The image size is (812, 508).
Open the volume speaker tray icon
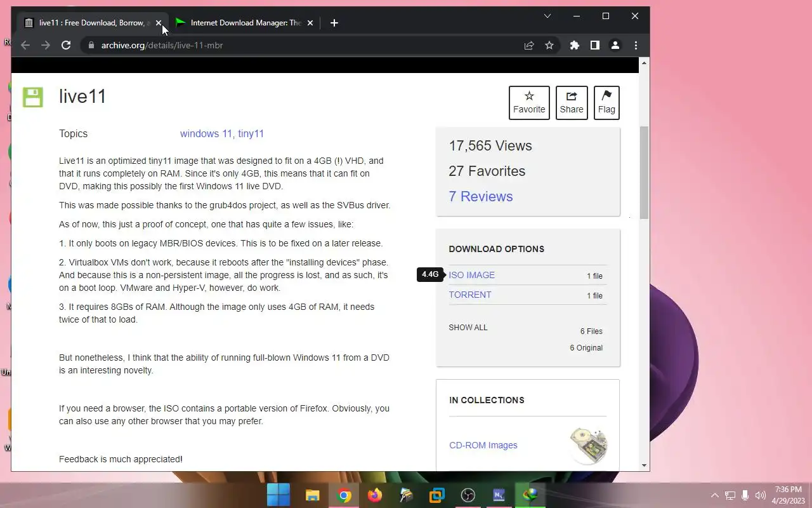click(x=760, y=495)
